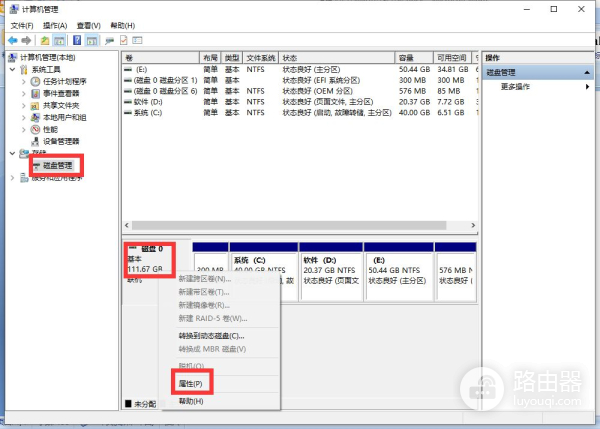Expand the 共享文件夹 node

click(24, 105)
